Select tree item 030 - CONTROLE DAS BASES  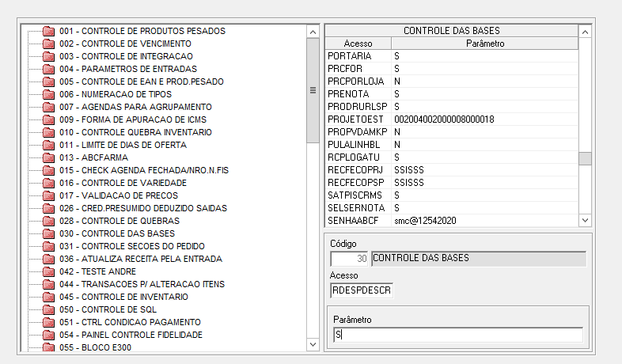coord(117,233)
